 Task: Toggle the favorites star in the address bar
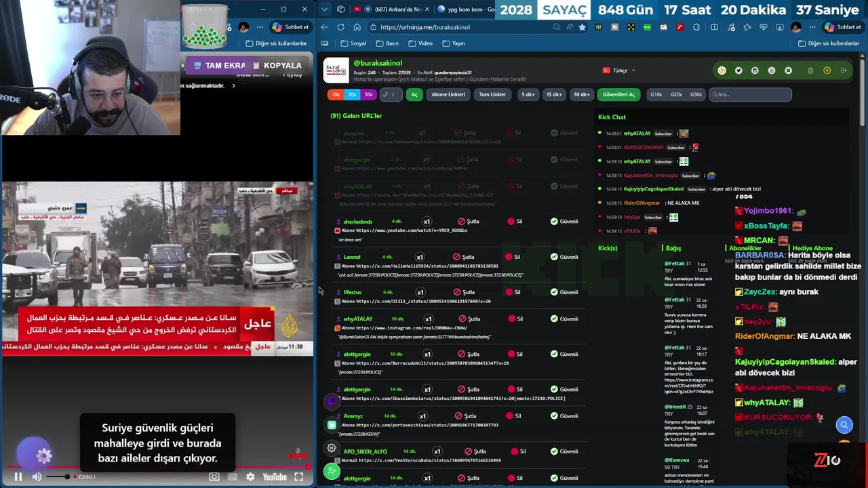tap(582, 27)
